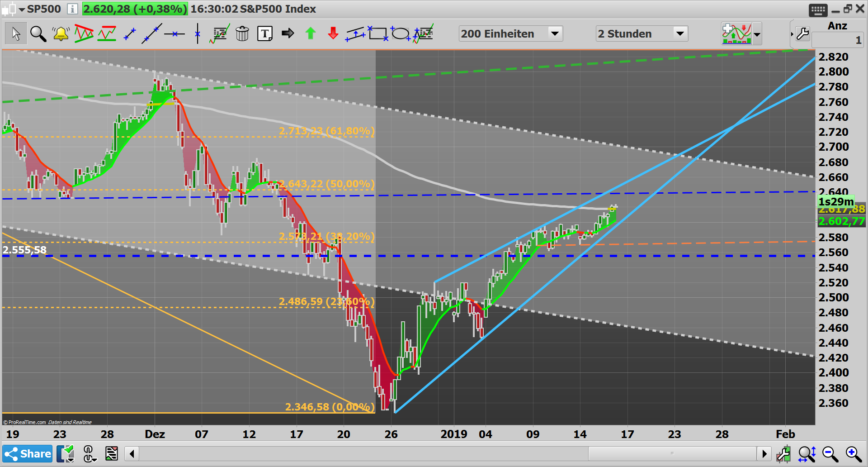Pick the horizontal line drawing tool

(175, 34)
